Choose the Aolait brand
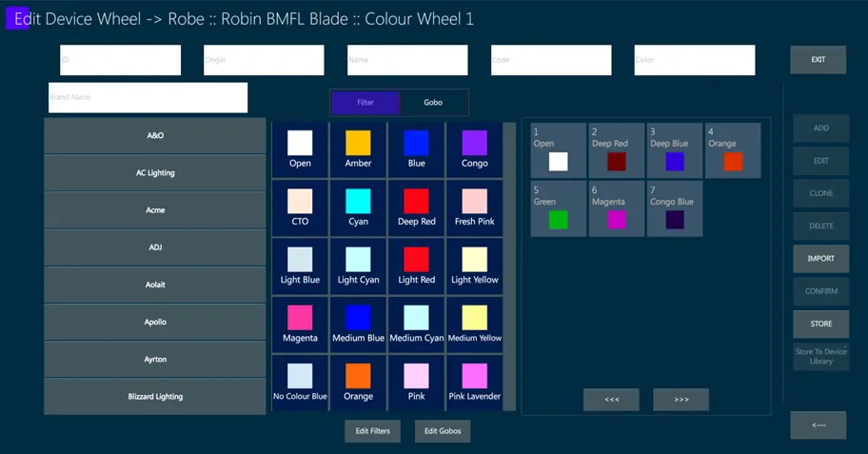 pyautogui.click(x=155, y=285)
